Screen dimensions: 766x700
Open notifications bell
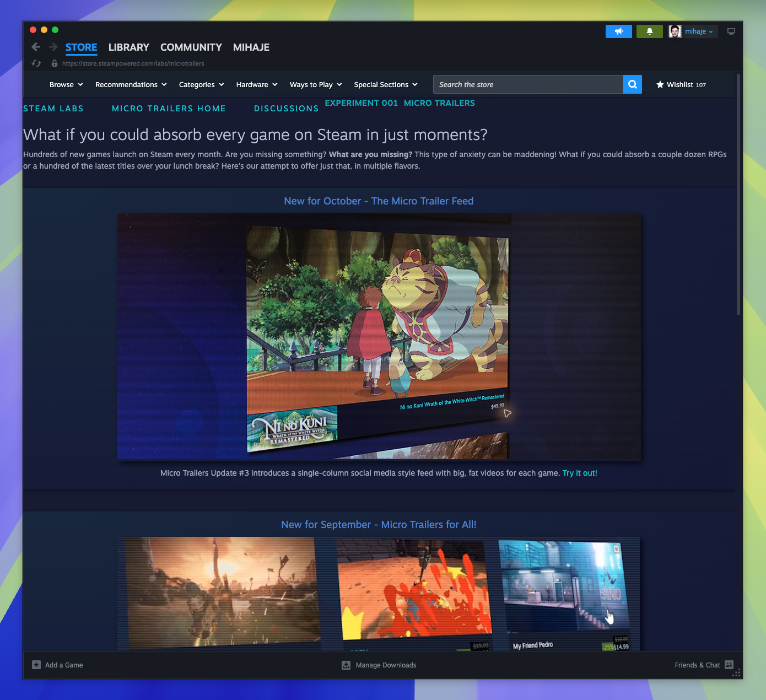click(x=650, y=31)
